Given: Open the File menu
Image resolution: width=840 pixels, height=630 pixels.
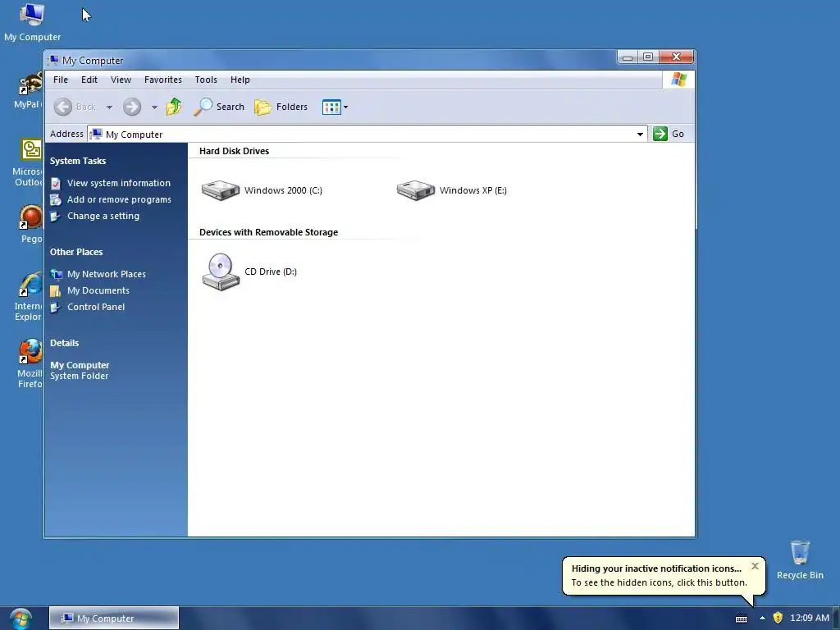Looking at the screenshot, I should 61,80.
